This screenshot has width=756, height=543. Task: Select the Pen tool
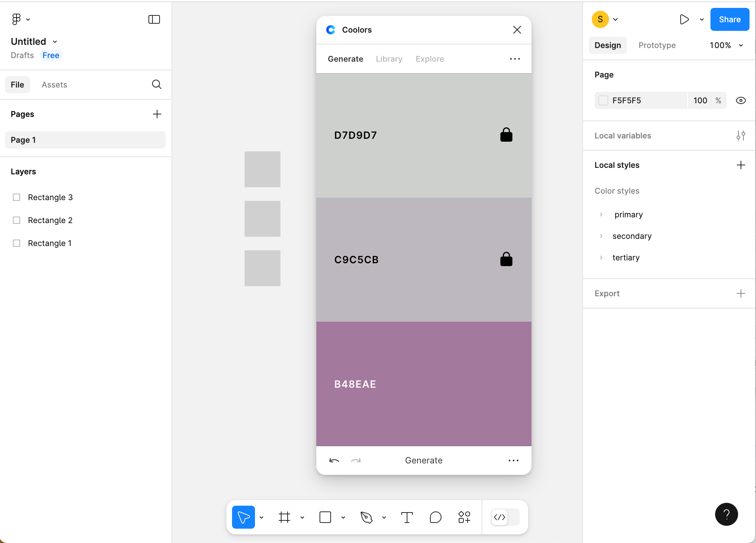point(367,517)
